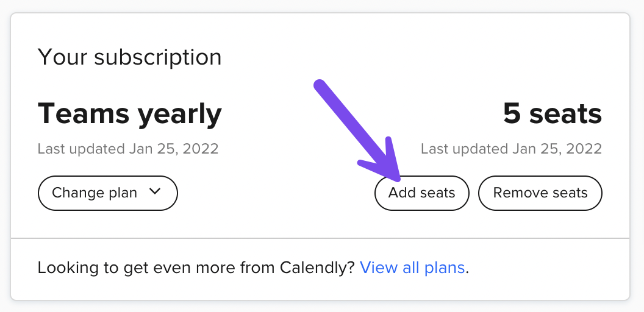Click the number 5 in seats count
Screen dimensions: 644x312
coord(513,114)
